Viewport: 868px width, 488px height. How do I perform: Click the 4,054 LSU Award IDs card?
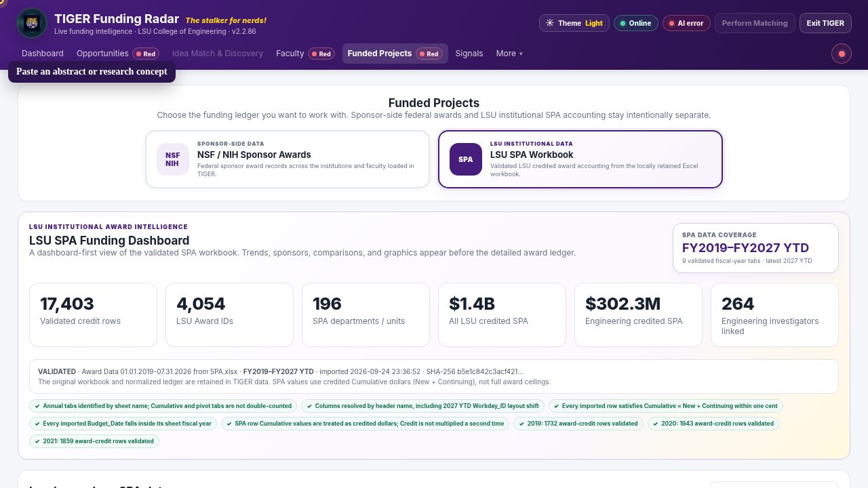(x=230, y=315)
